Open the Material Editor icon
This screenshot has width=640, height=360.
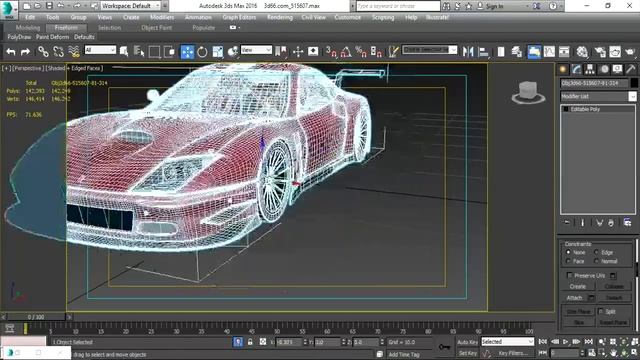pos(582,51)
